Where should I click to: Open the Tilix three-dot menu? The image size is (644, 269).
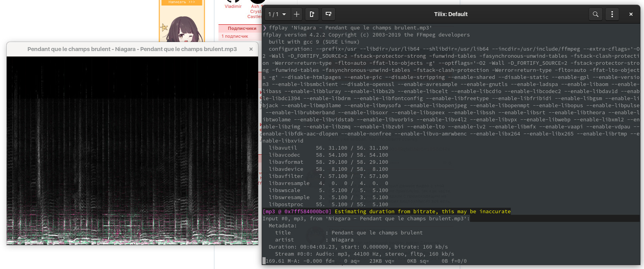(x=612, y=14)
